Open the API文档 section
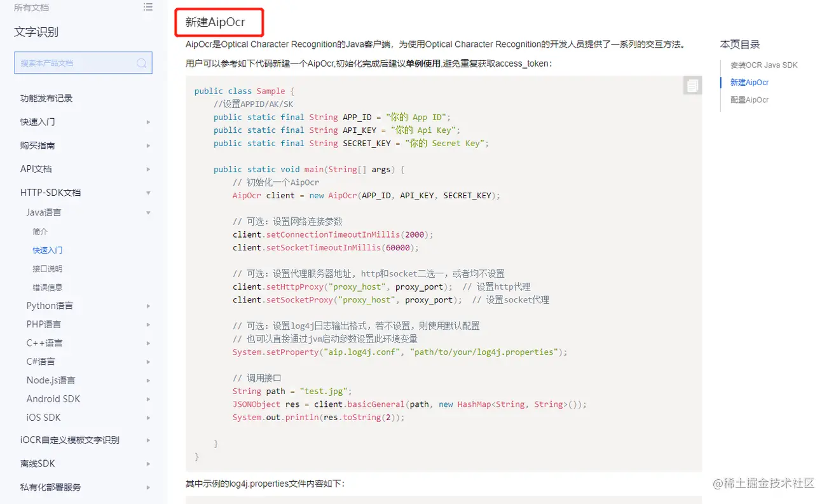Image resolution: width=829 pixels, height=504 pixels. click(x=36, y=169)
